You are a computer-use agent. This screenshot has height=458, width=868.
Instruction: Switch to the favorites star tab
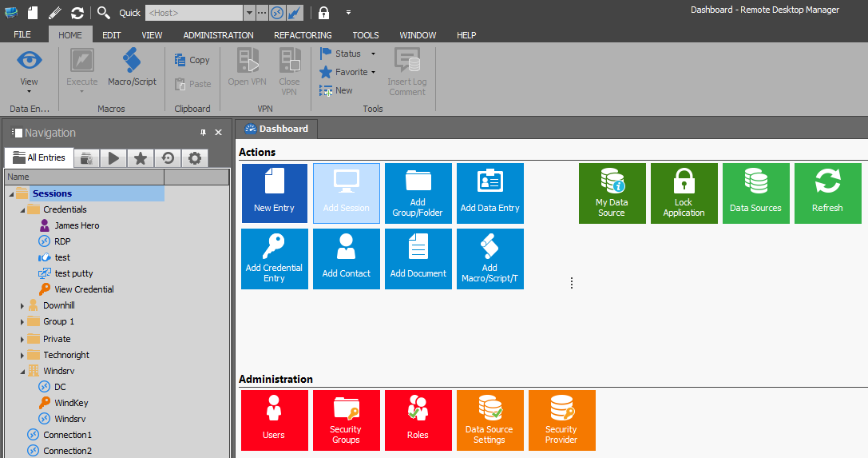point(141,158)
